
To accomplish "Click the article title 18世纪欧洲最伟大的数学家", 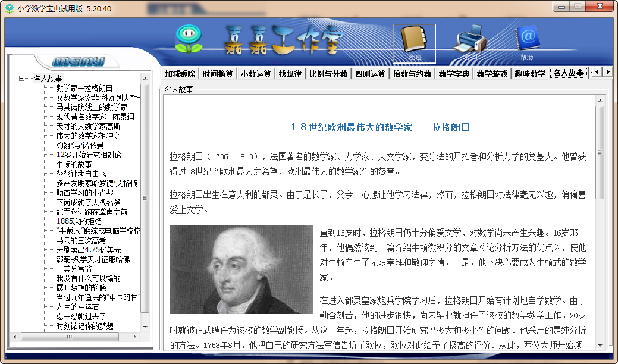I will 380,127.
